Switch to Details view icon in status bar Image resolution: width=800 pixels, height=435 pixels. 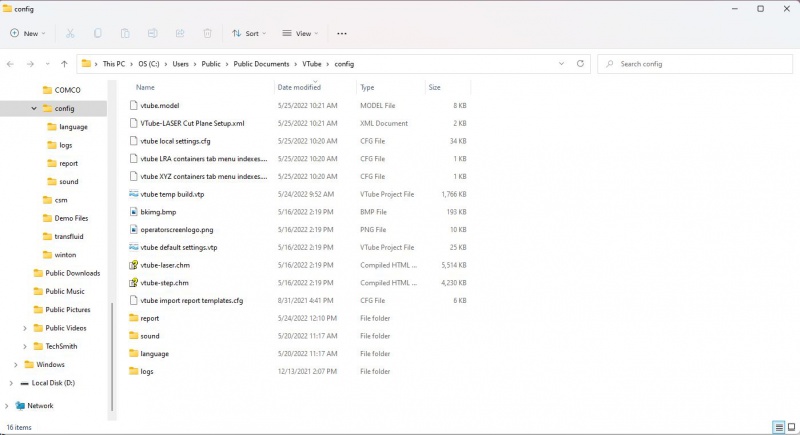pos(779,427)
